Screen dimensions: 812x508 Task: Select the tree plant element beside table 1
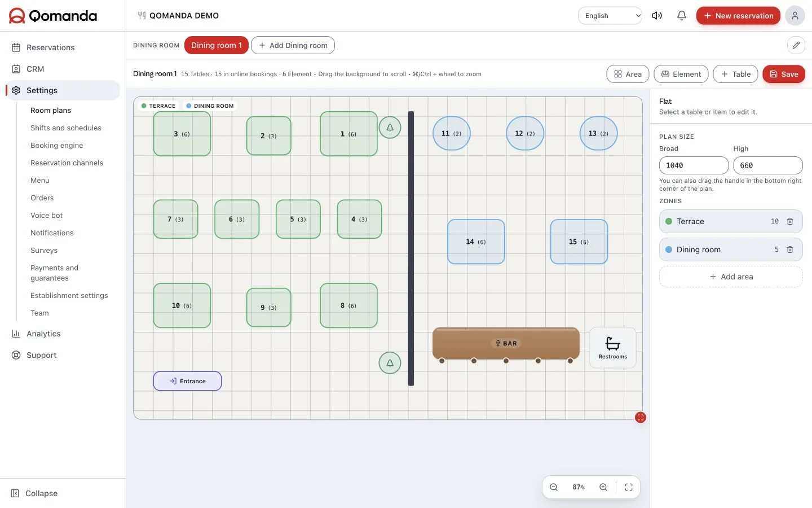click(x=390, y=128)
